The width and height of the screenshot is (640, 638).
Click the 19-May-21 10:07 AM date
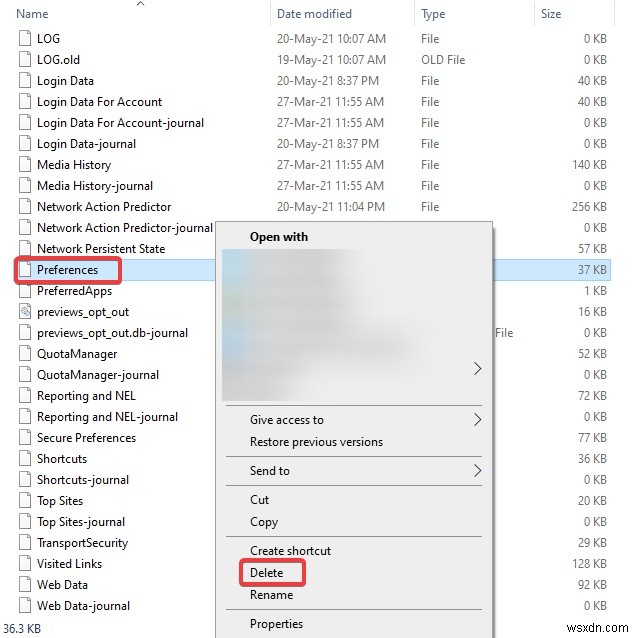pyautogui.click(x=331, y=60)
